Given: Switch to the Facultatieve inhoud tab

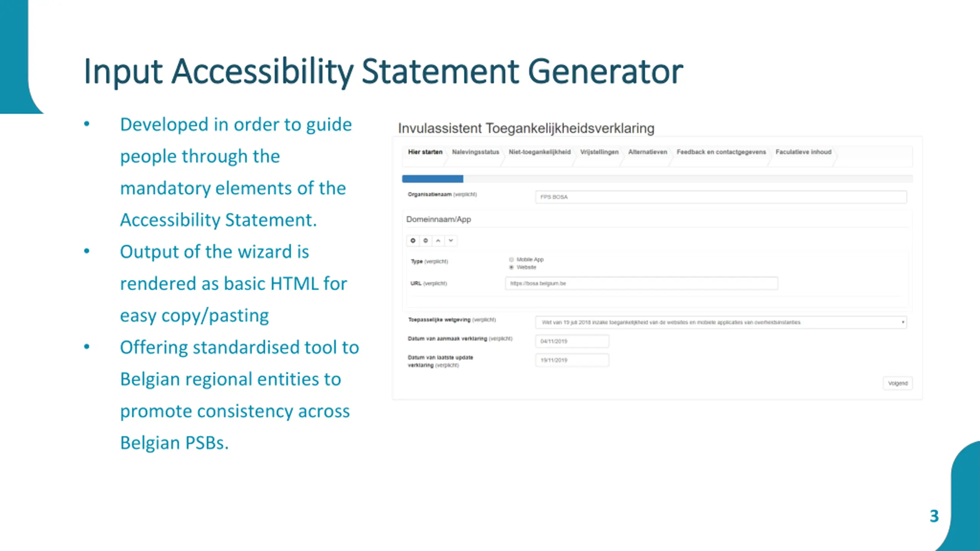Looking at the screenshot, I should pyautogui.click(x=804, y=152).
